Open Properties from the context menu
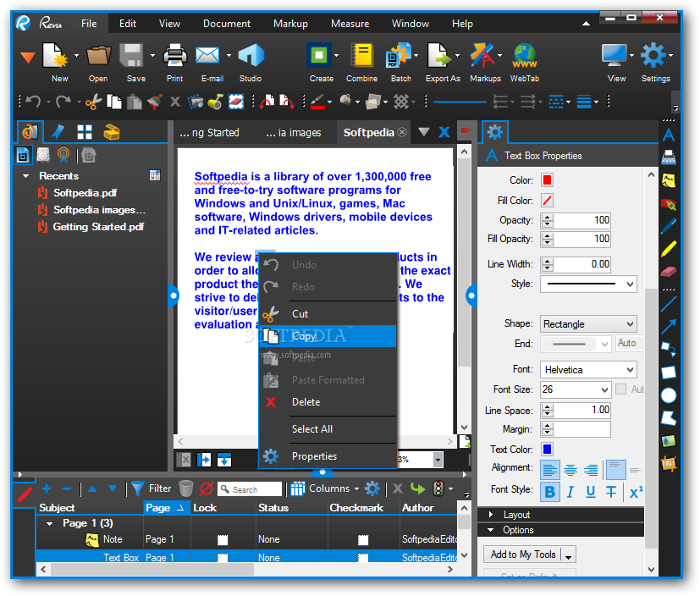Screen dimensions: 700x596 328,456
